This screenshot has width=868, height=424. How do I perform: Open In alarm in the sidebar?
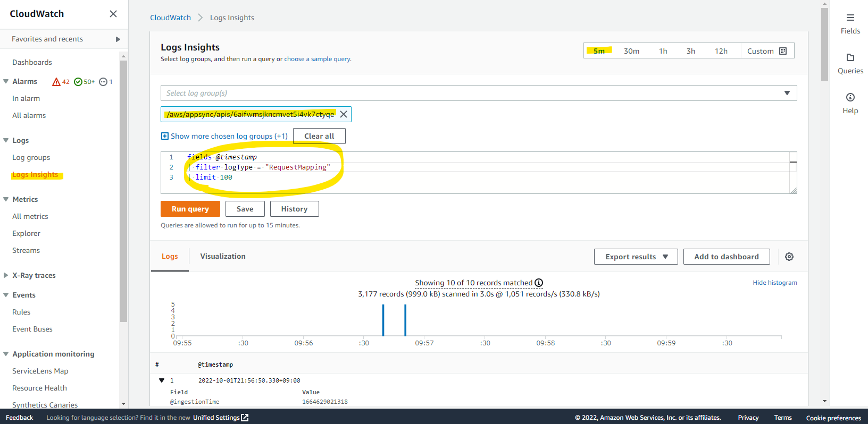pyautogui.click(x=26, y=98)
